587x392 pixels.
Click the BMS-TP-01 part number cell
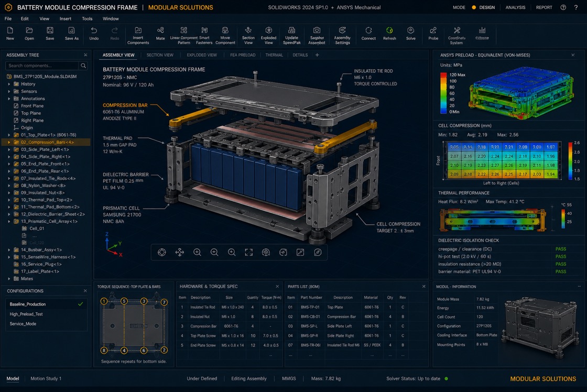click(x=310, y=307)
